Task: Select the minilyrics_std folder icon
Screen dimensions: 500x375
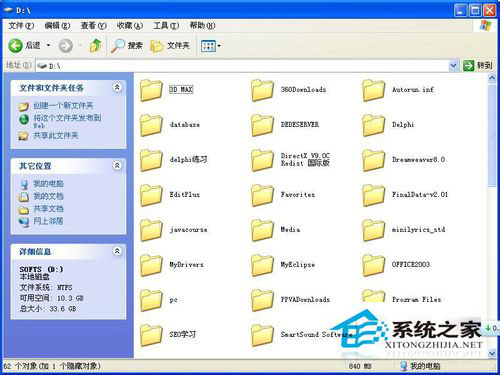Action: pyautogui.click(x=373, y=230)
